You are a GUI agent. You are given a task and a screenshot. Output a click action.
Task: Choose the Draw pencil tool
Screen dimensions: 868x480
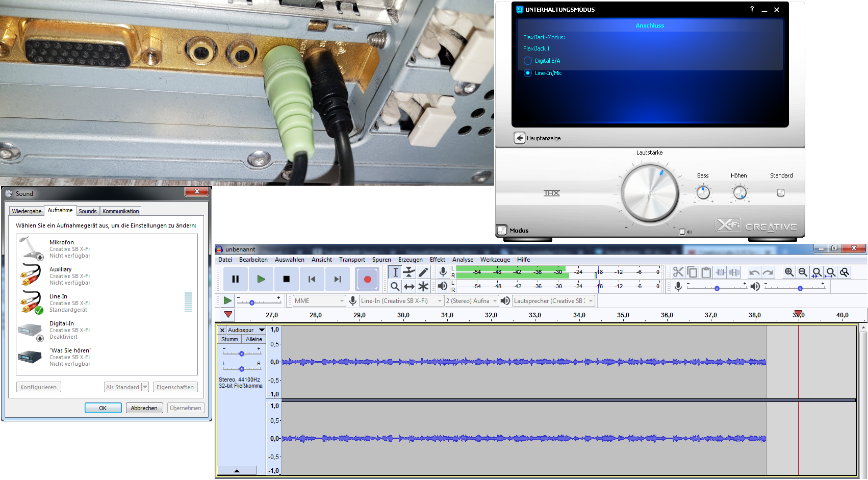click(x=423, y=272)
